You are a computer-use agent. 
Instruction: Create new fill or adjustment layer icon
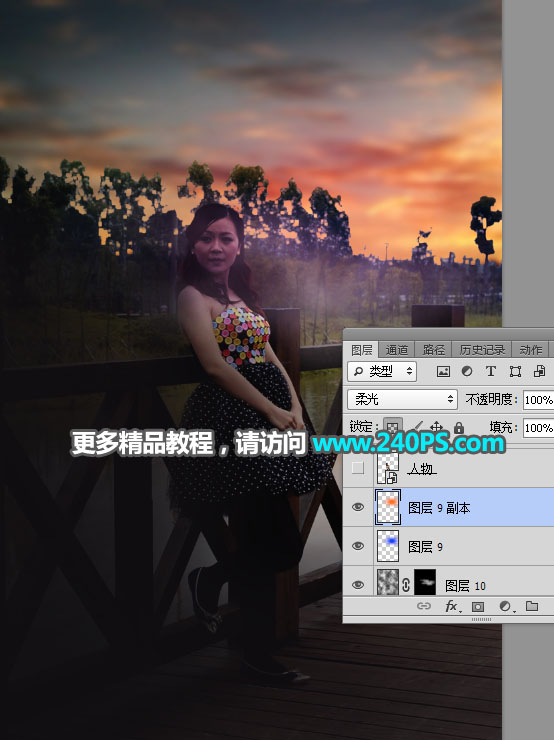[506, 606]
